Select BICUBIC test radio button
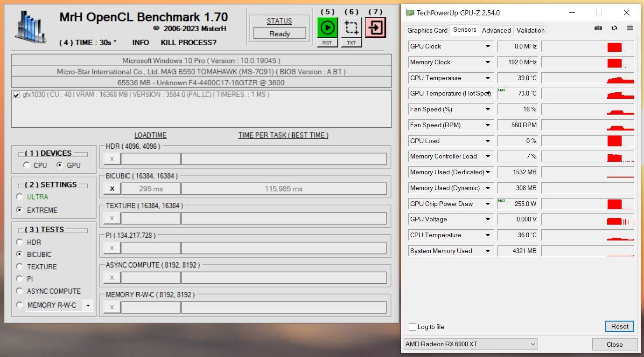Image resolution: width=644 pixels, height=357 pixels. point(19,254)
